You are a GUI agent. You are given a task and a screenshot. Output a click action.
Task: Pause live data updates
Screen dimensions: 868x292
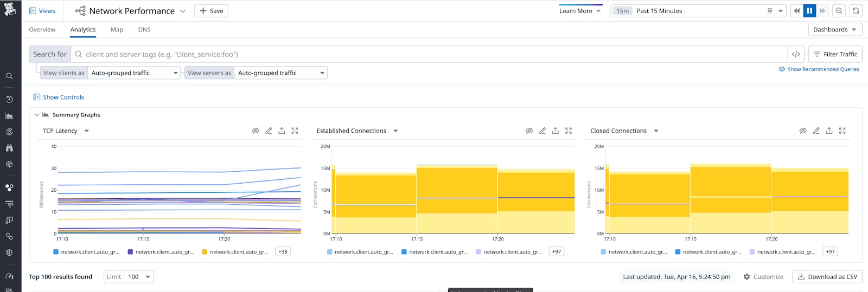coord(809,11)
